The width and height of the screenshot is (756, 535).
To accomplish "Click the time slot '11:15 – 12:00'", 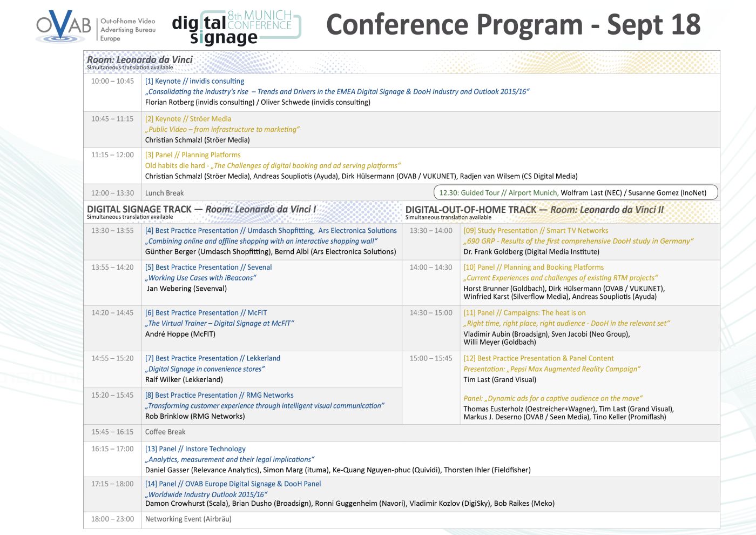I will click(x=112, y=155).
